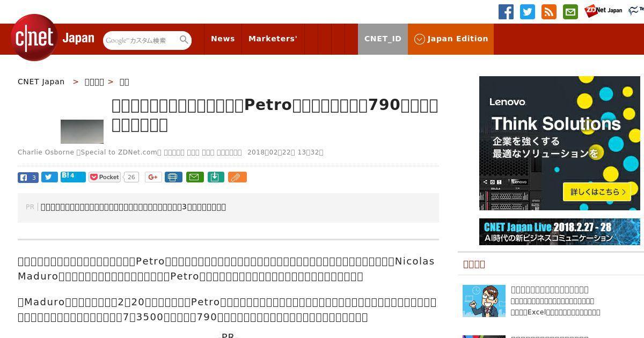Email the article via green envelope icon
This screenshot has height=338, width=644.
click(195, 177)
